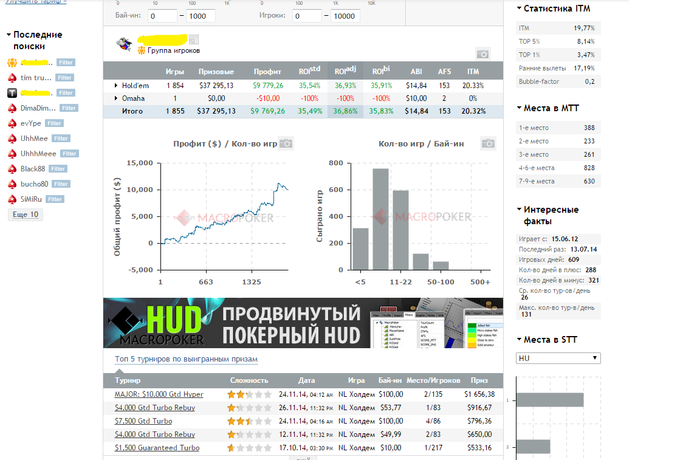Image resolution: width=700 pixels, height=460 pixels.
Task: Click the maximum players field showing 10000
Action: [x=345, y=16]
